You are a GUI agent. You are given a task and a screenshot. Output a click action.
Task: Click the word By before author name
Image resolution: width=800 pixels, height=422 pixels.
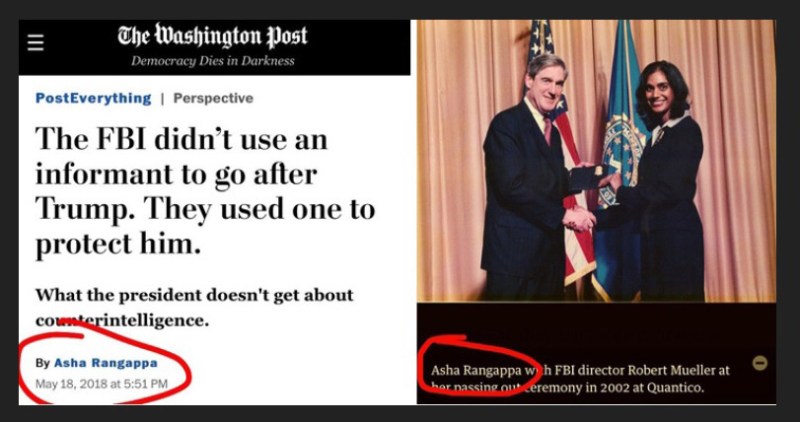[x=42, y=363]
